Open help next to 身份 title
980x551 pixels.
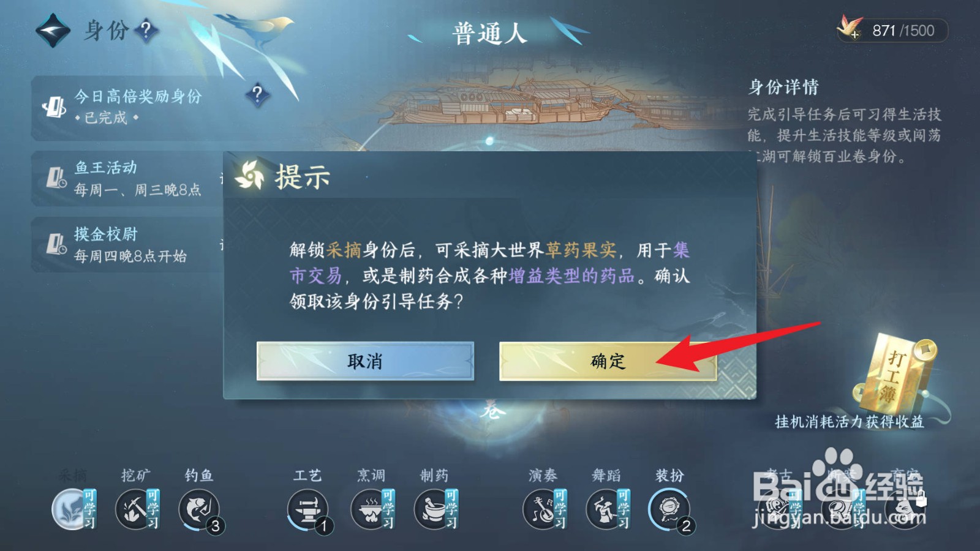pos(146,29)
